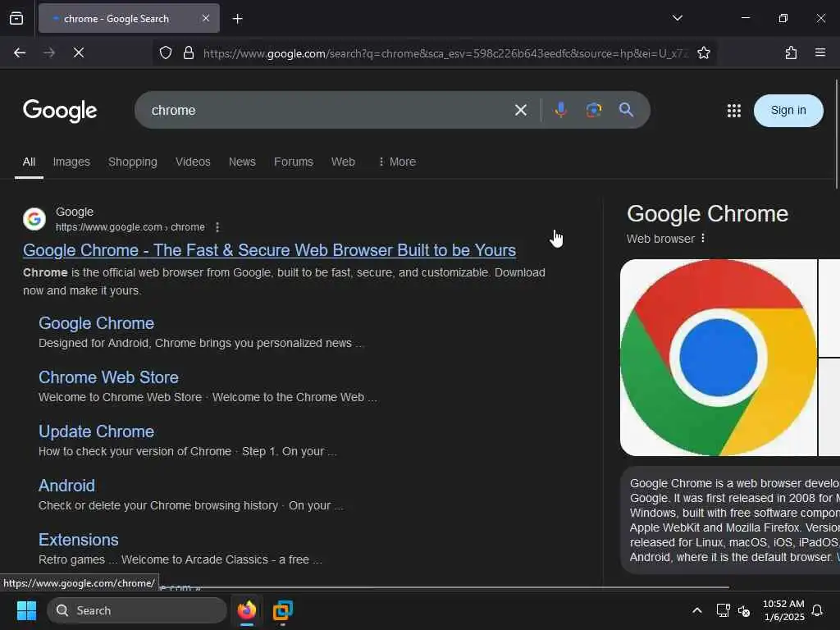This screenshot has width=840, height=630.
Task: Switch to Forums results tab
Action: (x=294, y=162)
